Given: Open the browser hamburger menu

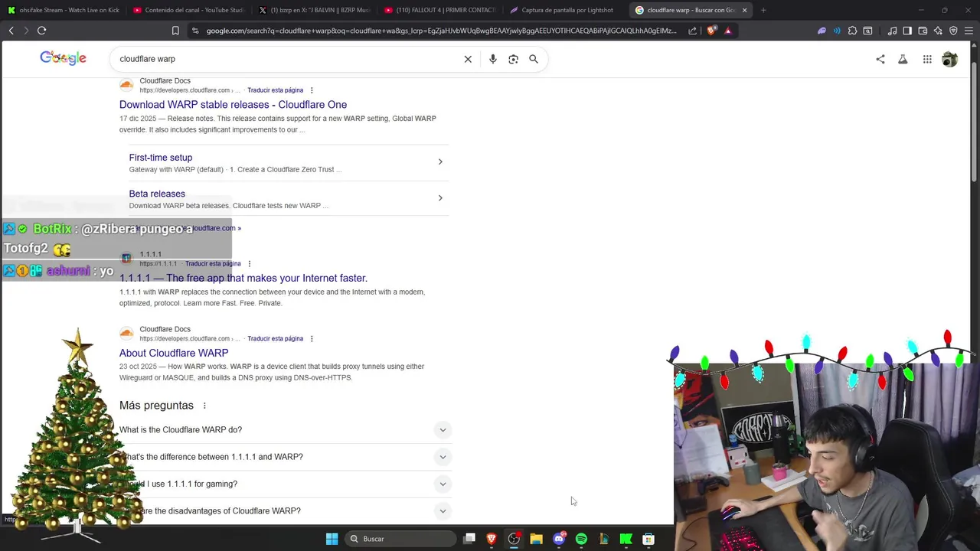Looking at the screenshot, I should 969,31.
